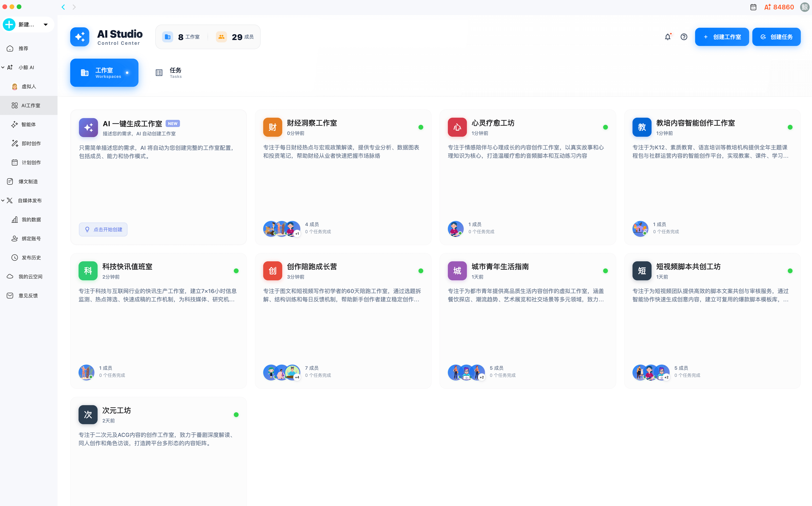This screenshot has width=812, height=506.
Task: Open 即时创作 in the sidebar
Action: pyautogui.click(x=31, y=144)
